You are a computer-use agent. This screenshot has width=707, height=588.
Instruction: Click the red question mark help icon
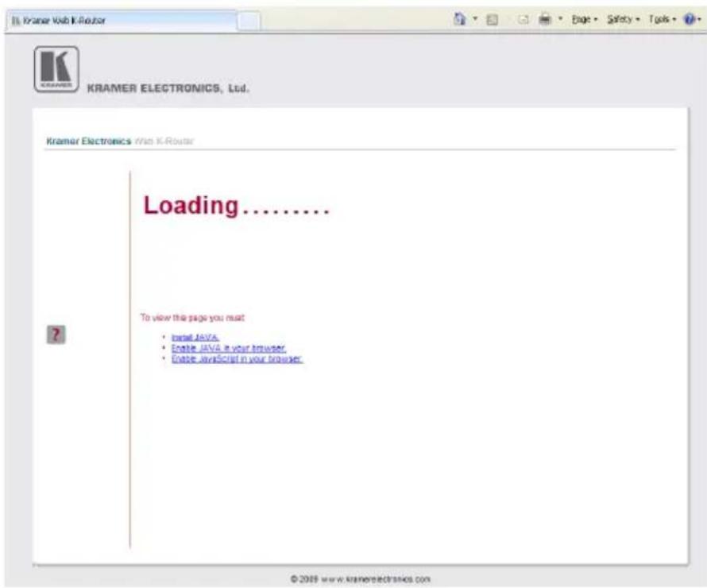pos(56,335)
